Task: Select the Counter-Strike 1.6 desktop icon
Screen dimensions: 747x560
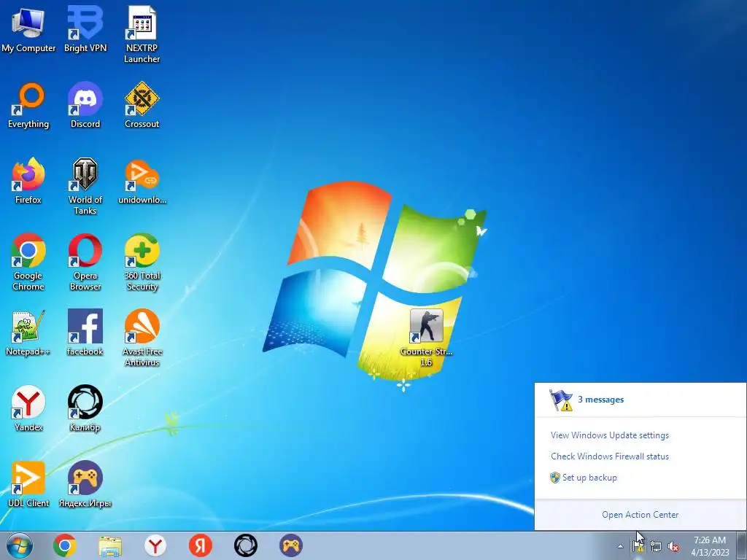Action: click(x=426, y=338)
